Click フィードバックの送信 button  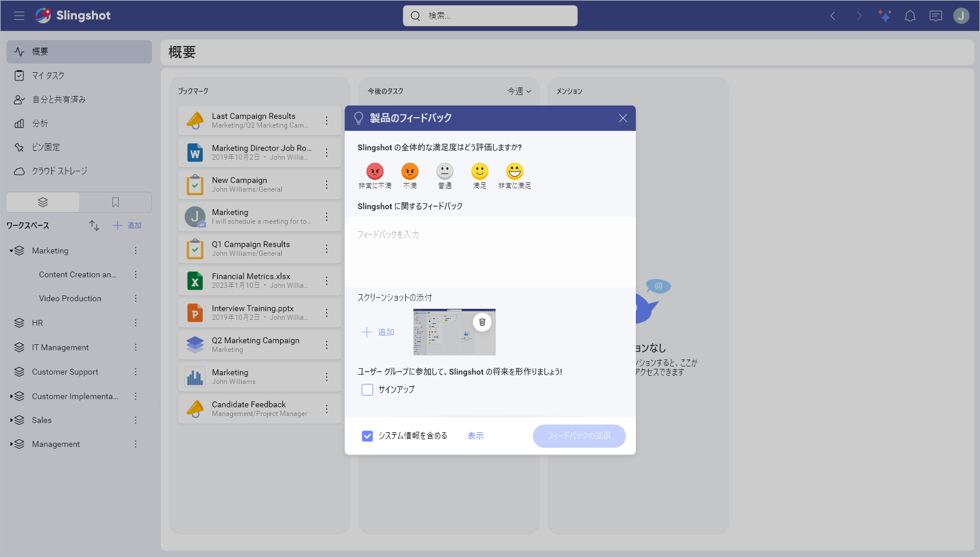[x=579, y=436]
